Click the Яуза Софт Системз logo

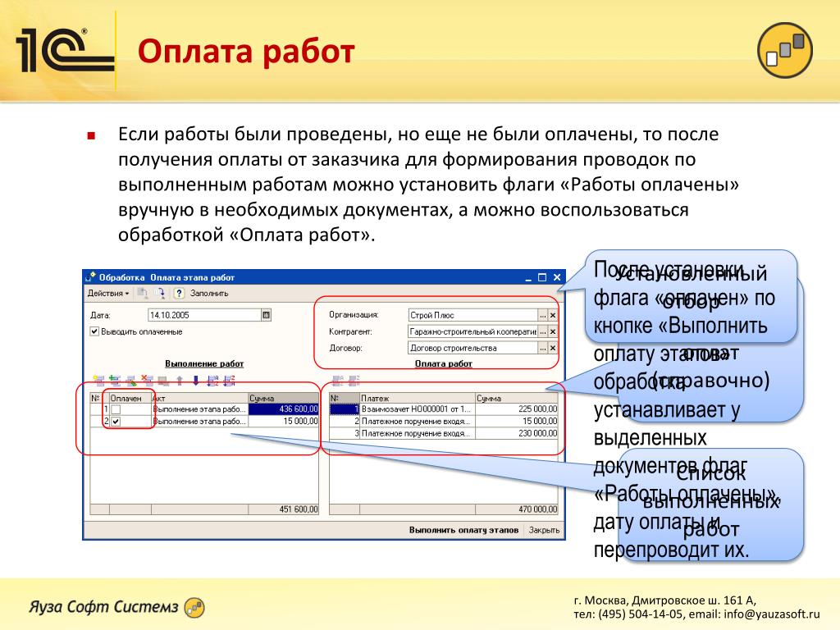116,607
